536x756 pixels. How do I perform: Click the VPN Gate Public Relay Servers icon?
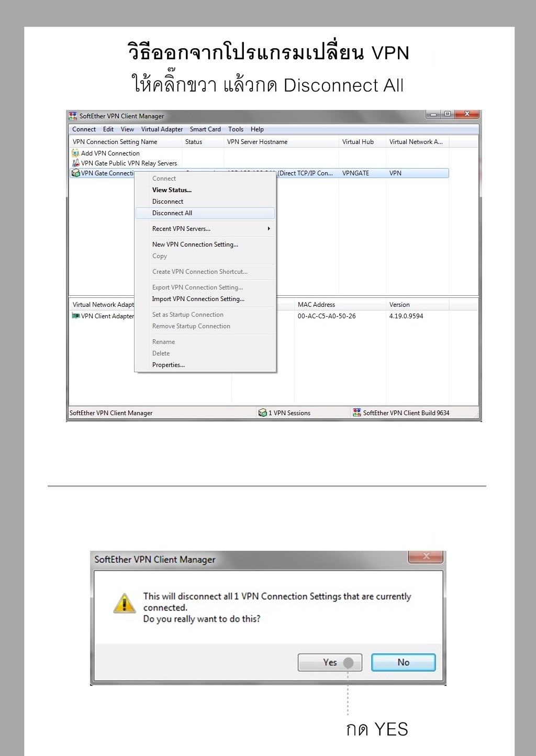click(x=75, y=163)
